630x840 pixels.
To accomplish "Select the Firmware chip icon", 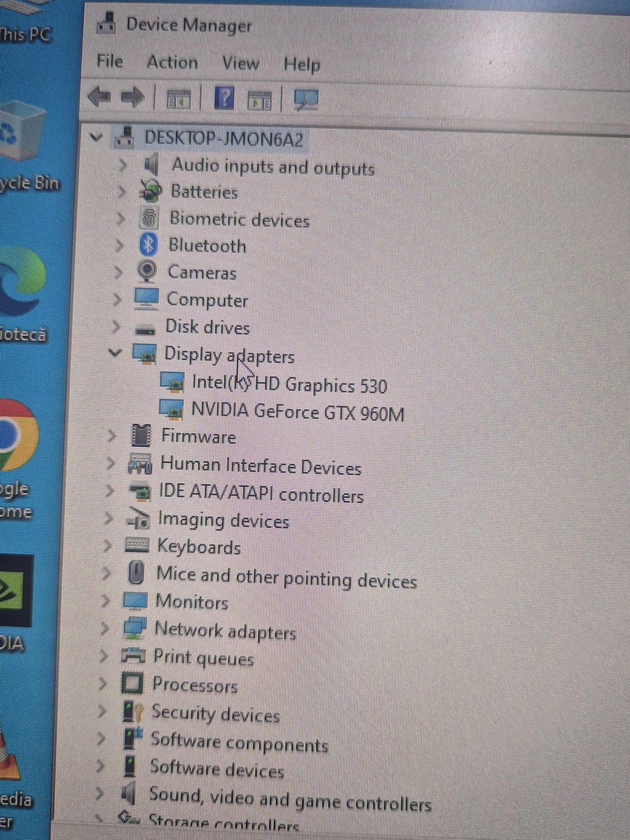I will [x=141, y=435].
